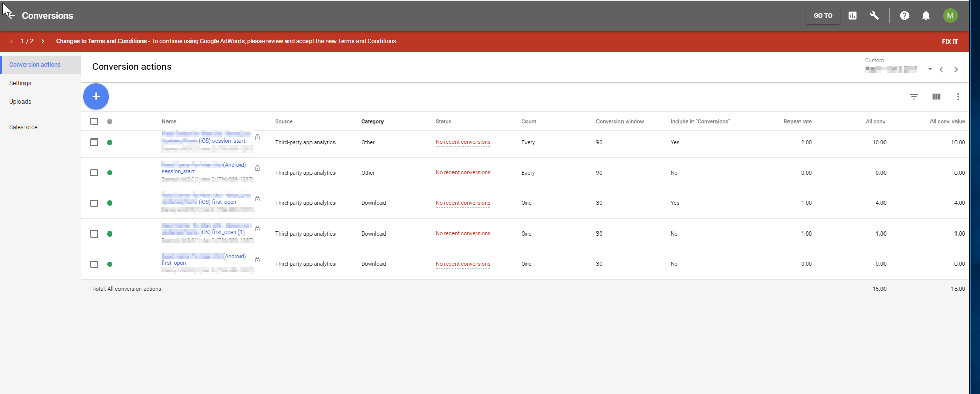View notifications bell icon

926,16
